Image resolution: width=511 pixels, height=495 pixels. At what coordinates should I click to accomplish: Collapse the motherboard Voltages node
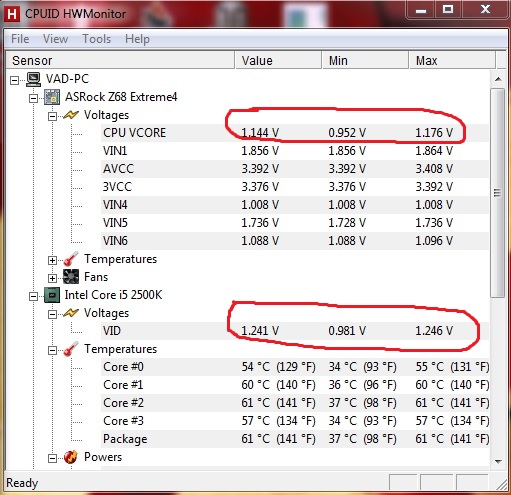click(x=52, y=116)
